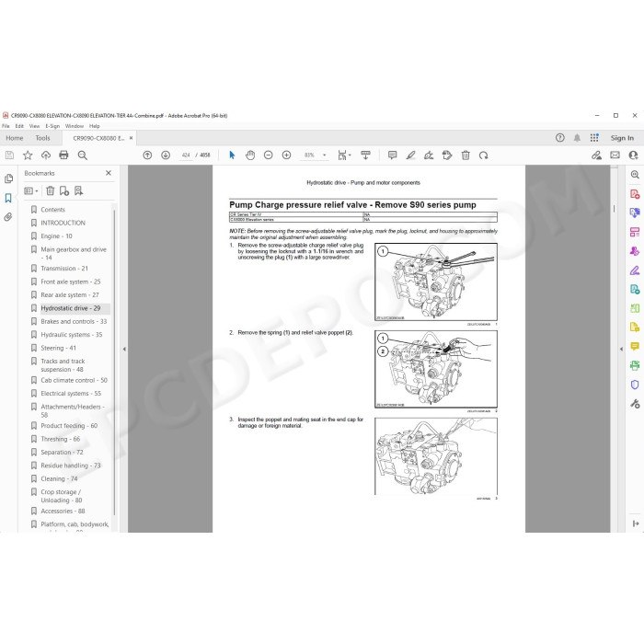Open the Find text search tool
This screenshot has width=644, height=644.
pyautogui.click(x=82, y=155)
